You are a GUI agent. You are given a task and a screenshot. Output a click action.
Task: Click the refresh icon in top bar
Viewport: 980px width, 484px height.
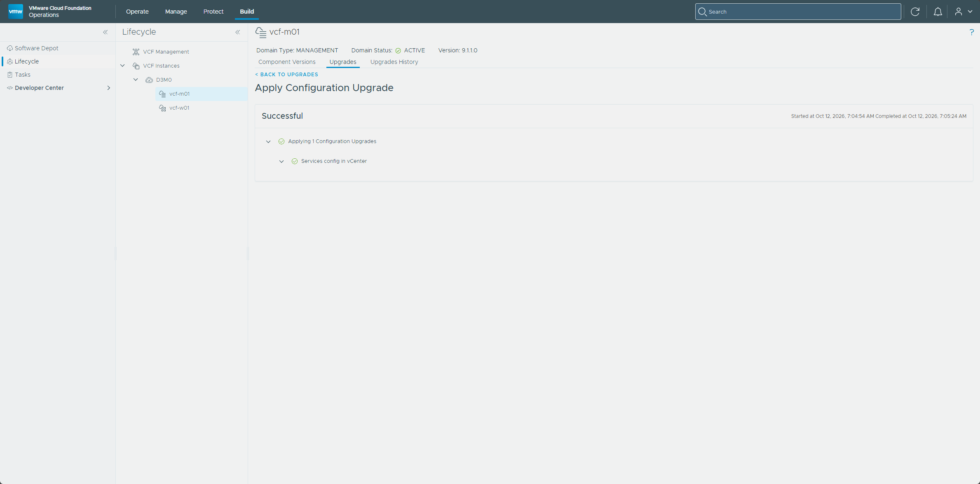pos(915,12)
